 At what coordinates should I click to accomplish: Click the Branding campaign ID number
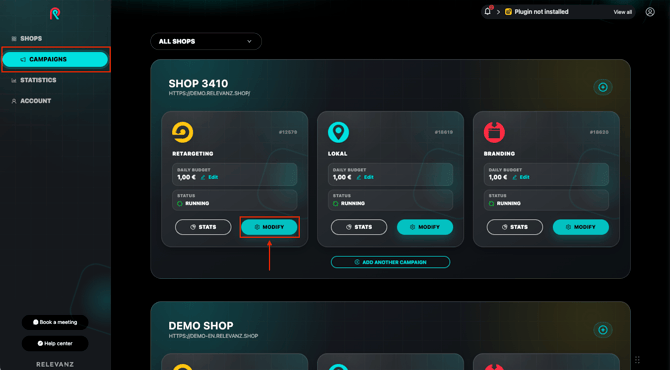[x=599, y=132]
